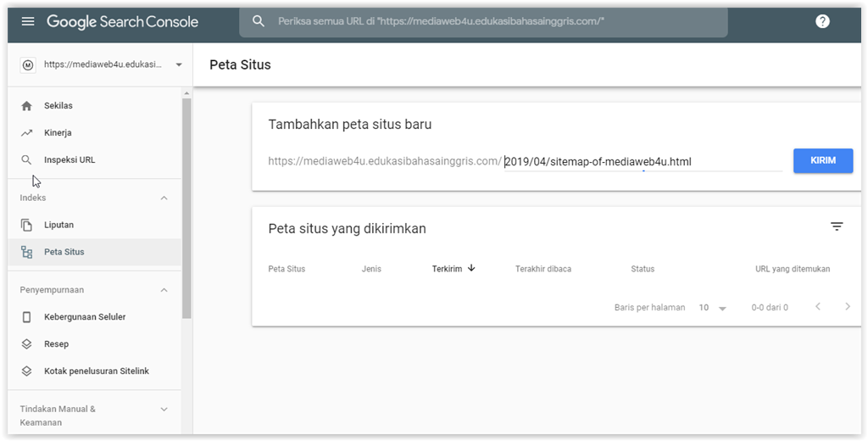
Task: Open rows per page dropdown showing 10
Action: [712, 308]
